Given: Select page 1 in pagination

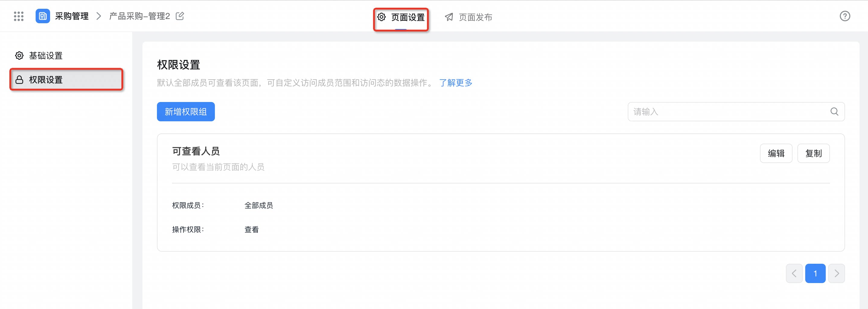Looking at the screenshot, I should (x=815, y=273).
